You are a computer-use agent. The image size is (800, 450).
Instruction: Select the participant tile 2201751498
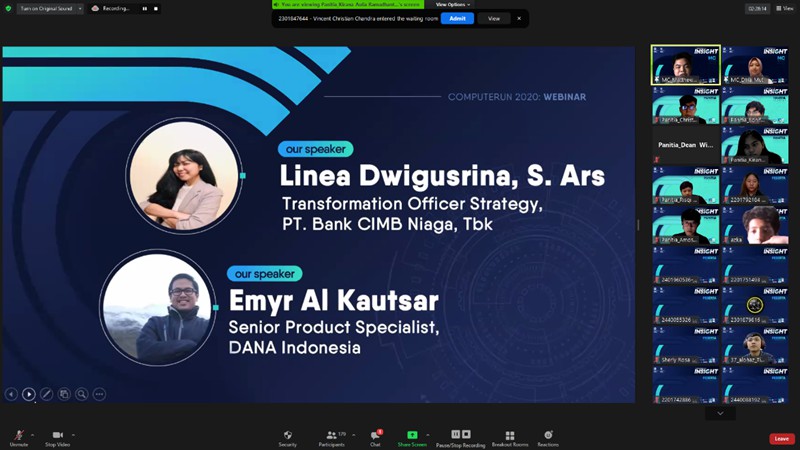pos(755,265)
